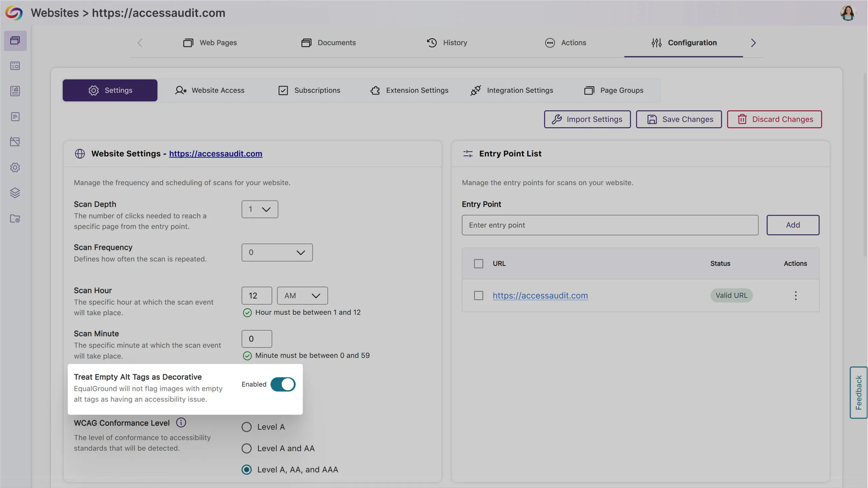The width and height of the screenshot is (868, 488).
Task: Open the gear settings icon in left sidebar
Action: pos(15,167)
